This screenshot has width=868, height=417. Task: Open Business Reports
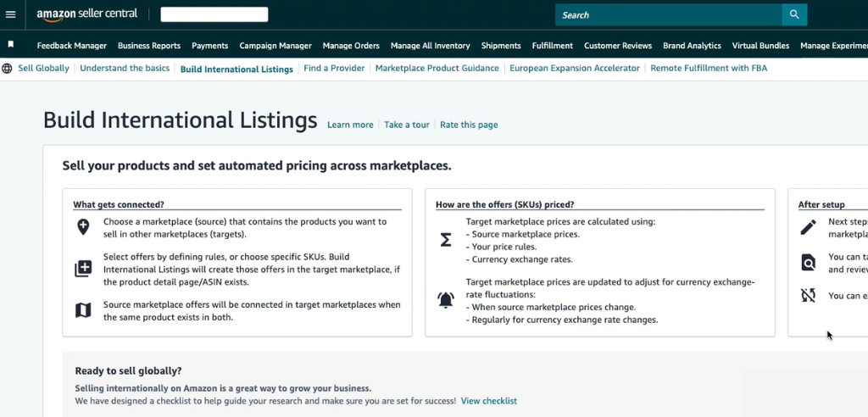[x=149, y=46]
